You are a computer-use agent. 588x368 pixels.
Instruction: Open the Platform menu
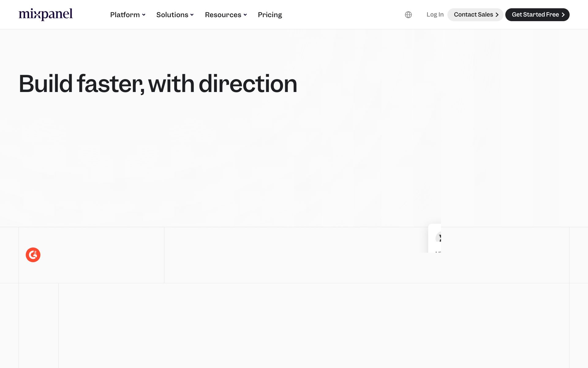coord(128,15)
